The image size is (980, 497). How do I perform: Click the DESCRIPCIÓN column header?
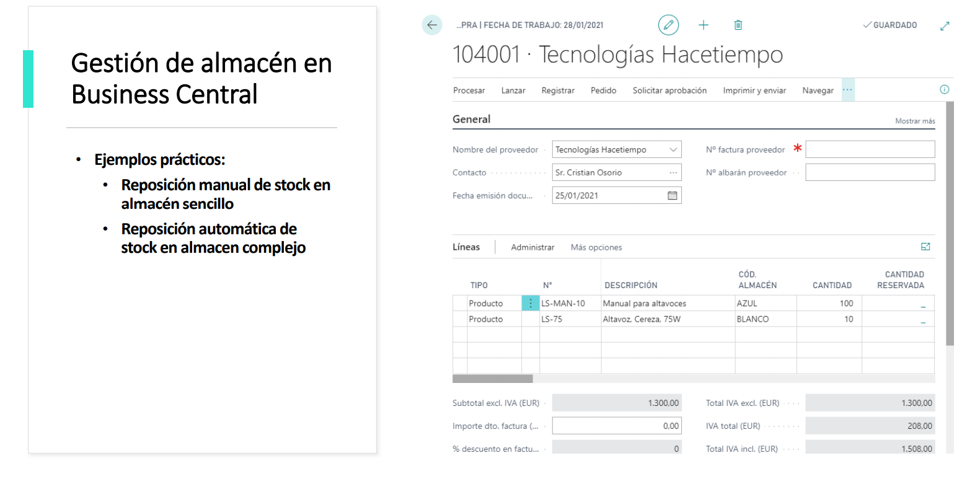(x=631, y=285)
